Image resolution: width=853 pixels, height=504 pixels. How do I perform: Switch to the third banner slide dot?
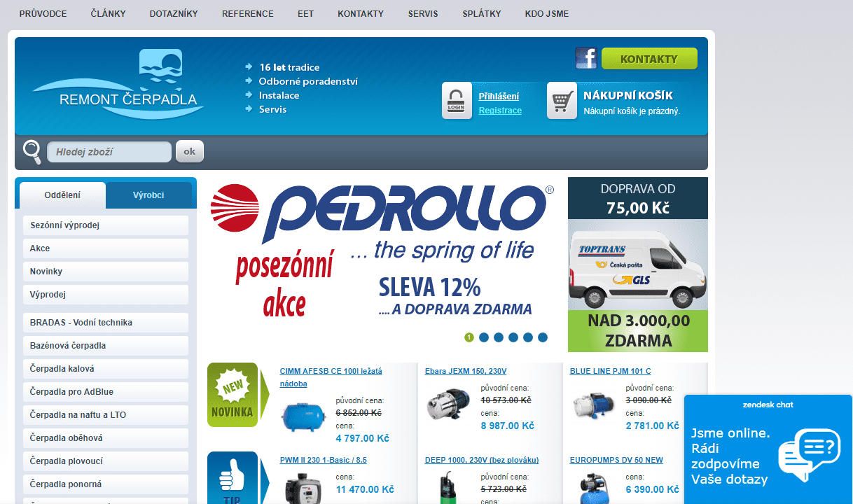tap(499, 337)
